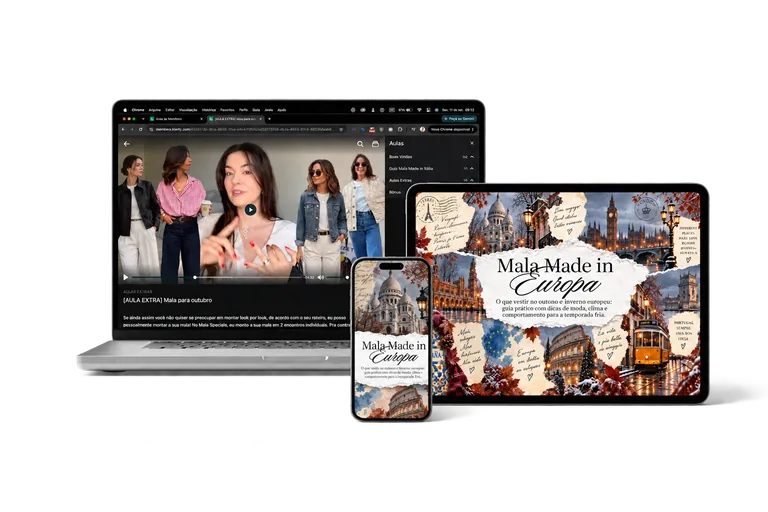Click the volume slider in the video player

pyautogui.click(x=338, y=277)
